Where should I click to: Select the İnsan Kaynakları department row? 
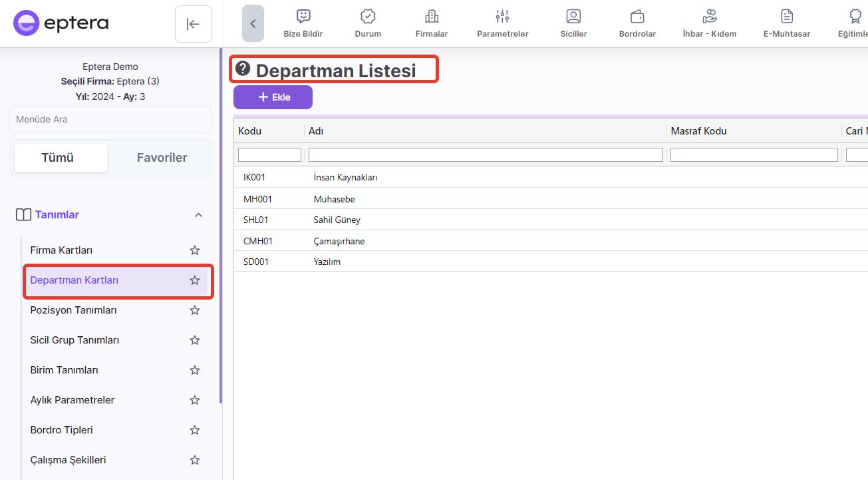pos(345,178)
